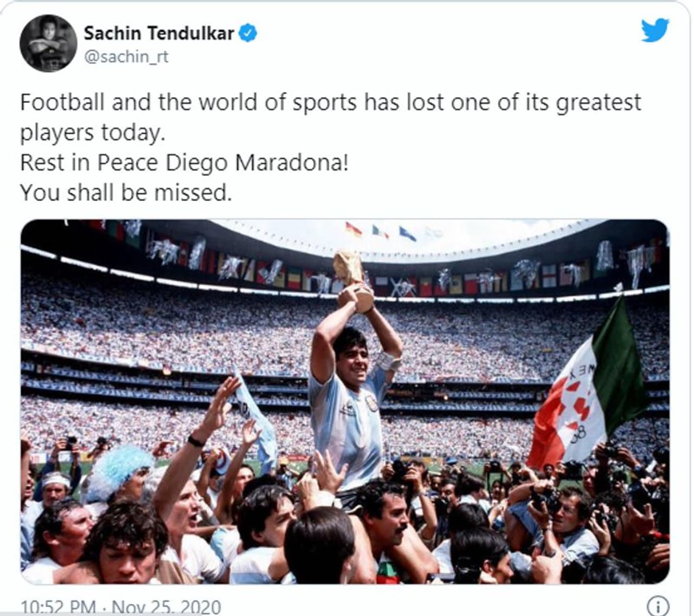Click the Nov 25, 2020 date
Viewport: 694px width, 616px height.
click(x=167, y=606)
